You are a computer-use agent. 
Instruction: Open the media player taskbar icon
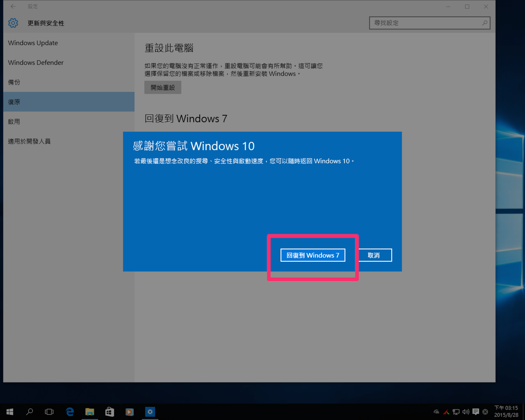click(x=129, y=412)
